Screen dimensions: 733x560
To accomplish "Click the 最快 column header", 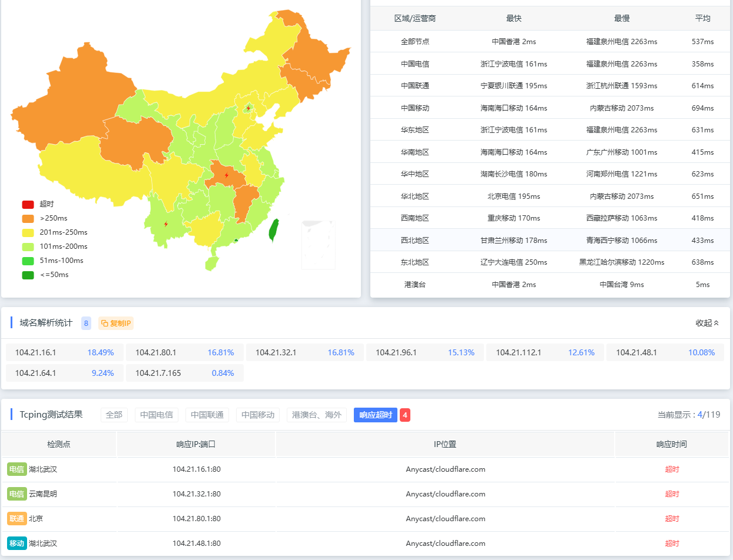I will coord(514,18).
